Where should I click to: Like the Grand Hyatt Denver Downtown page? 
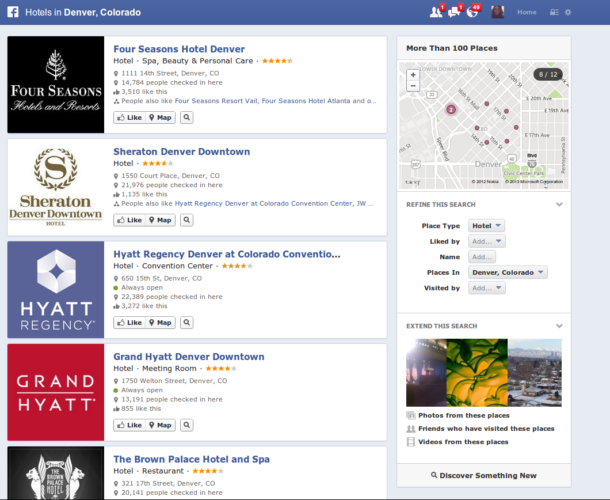pyautogui.click(x=129, y=424)
